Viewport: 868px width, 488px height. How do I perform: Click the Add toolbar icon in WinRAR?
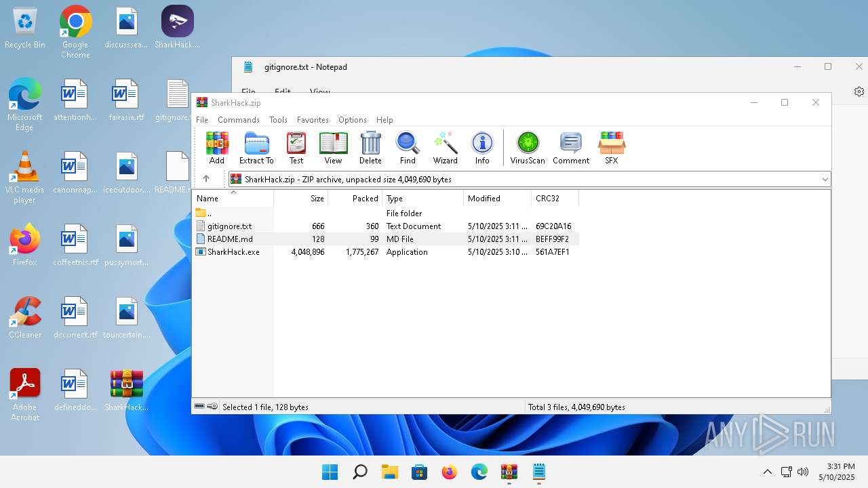pos(217,148)
